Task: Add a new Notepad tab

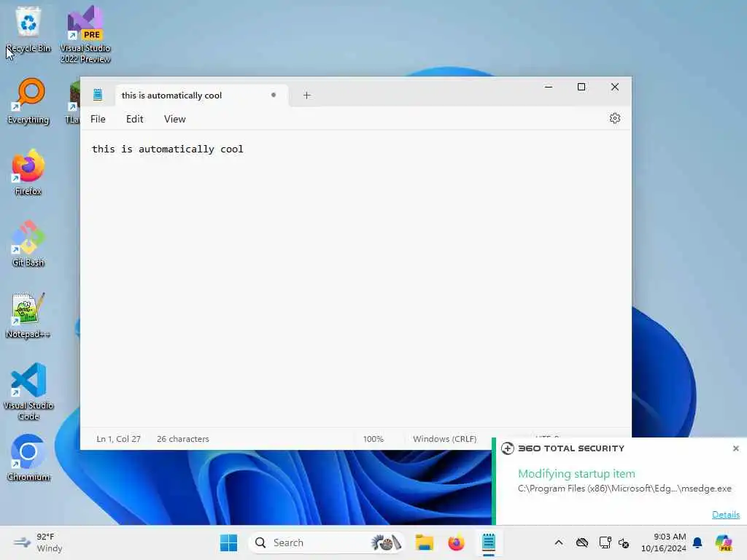Action: click(x=307, y=96)
